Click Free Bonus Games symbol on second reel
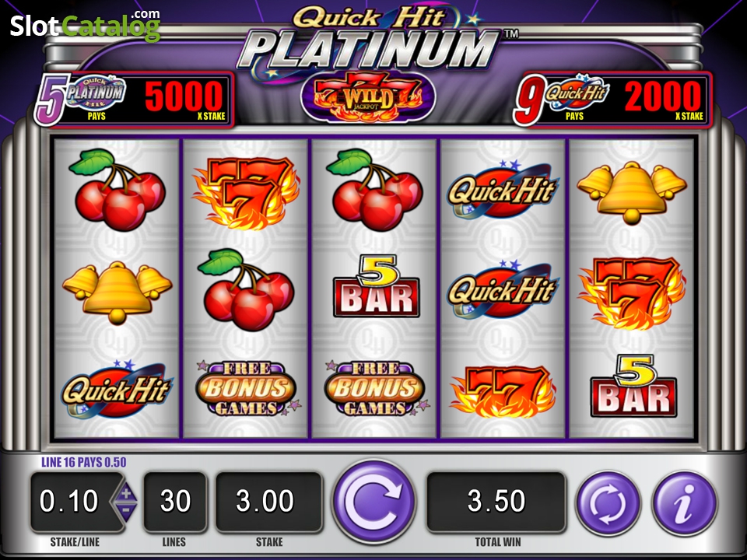 (247, 389)
